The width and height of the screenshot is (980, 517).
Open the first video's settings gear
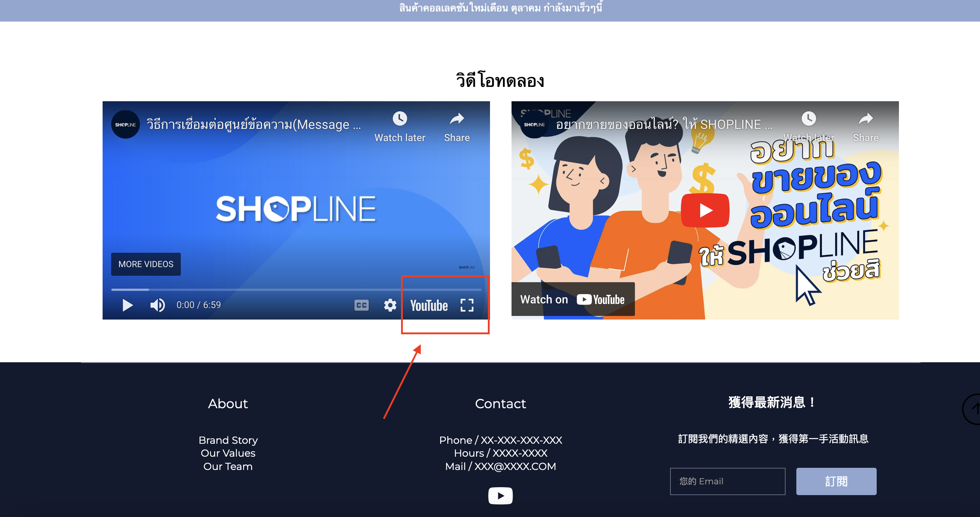point(390,305)
